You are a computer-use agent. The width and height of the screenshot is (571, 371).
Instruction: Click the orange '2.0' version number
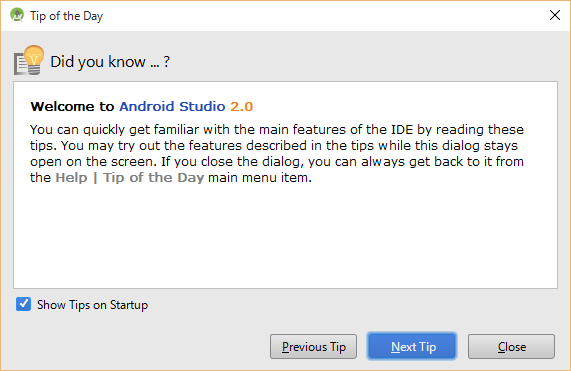tap(241, 106)
